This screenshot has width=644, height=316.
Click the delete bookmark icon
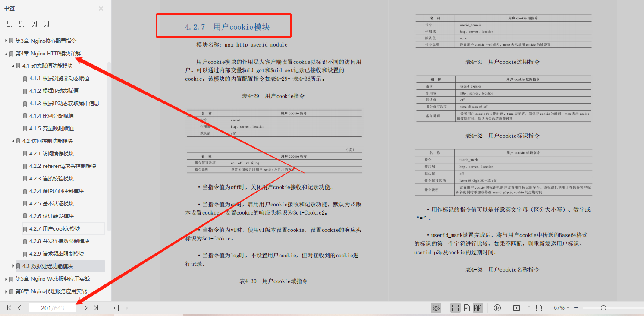coord(46,23)
